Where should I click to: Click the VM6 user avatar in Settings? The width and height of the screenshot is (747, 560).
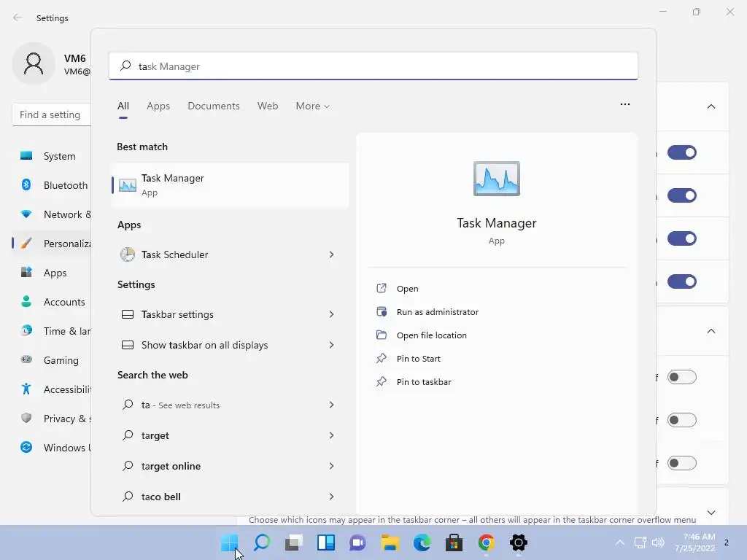(x=34, y=63)
